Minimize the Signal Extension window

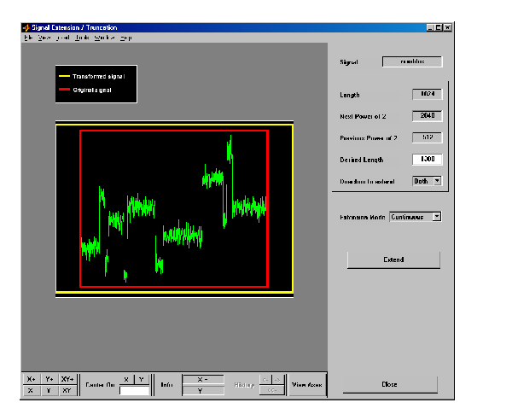(x=430, y=28)
